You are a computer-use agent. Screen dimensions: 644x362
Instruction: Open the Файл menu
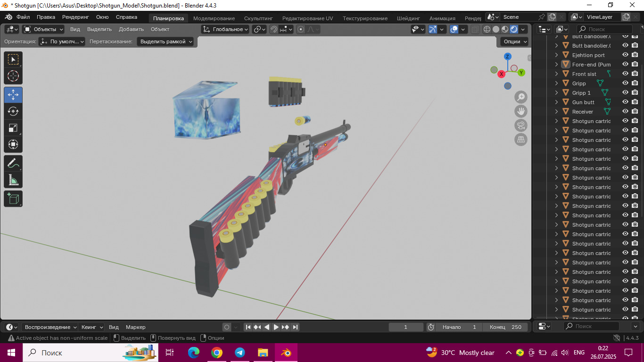coord(23,17)
